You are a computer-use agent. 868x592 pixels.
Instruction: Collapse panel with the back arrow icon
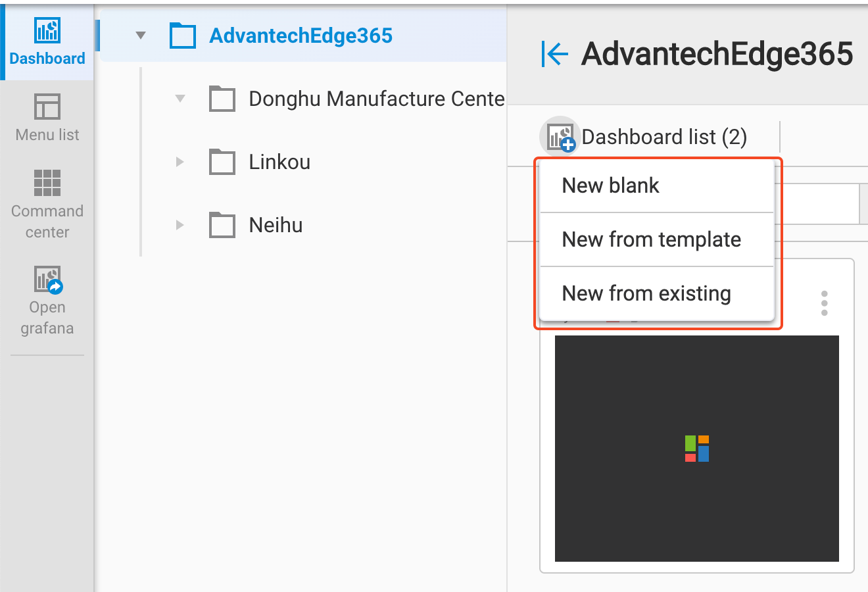coord(554,54)
